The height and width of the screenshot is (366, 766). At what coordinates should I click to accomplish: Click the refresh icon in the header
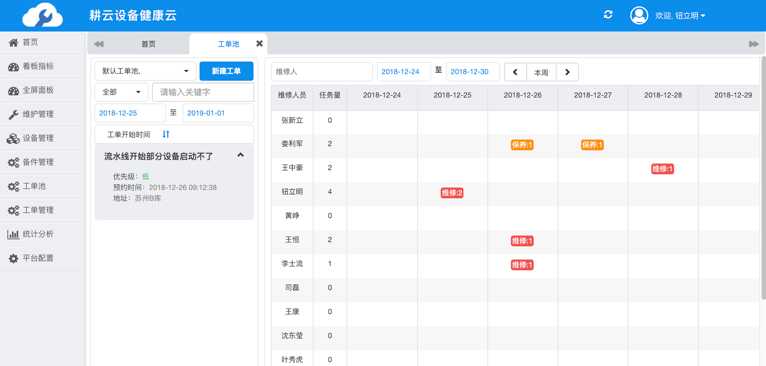pyautogui.click(x=608, y=15)
